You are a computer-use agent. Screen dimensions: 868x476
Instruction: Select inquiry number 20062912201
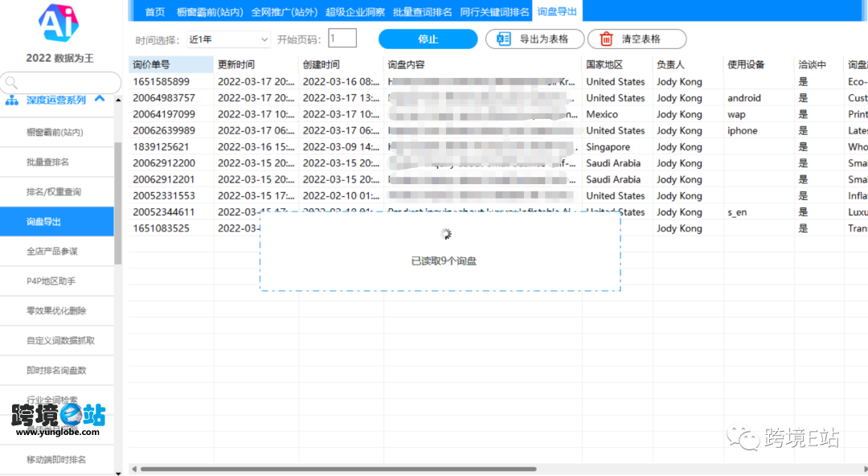(164, 179)
